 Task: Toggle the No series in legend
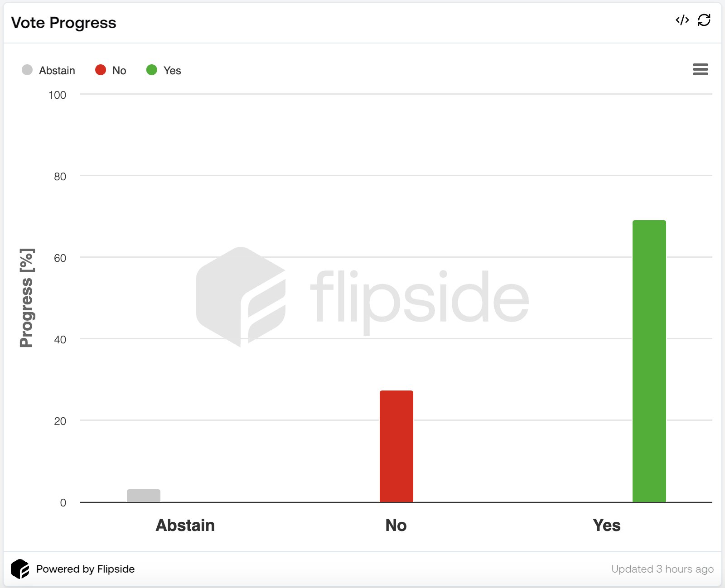(x=111, y=70)
